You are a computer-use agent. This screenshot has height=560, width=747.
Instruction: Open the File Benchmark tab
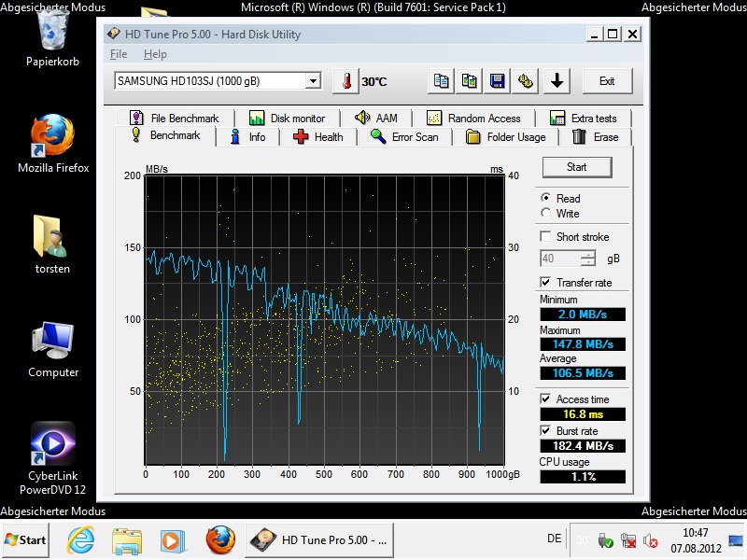175,119
